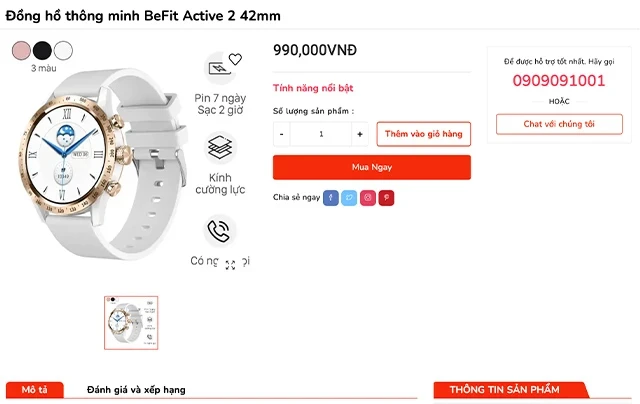
Task: Open Chat với chúng tôi
Action: tap(559, 124)
